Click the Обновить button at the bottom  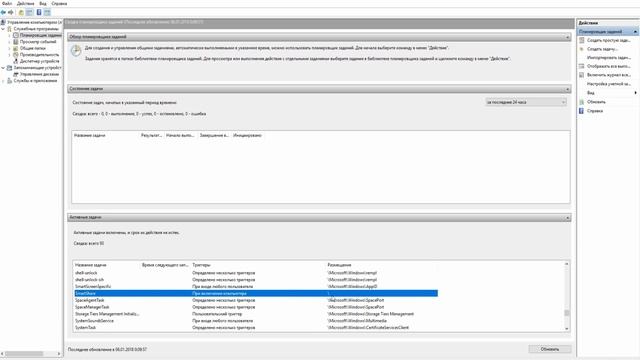pyautogui.click(x=549, y=349)
